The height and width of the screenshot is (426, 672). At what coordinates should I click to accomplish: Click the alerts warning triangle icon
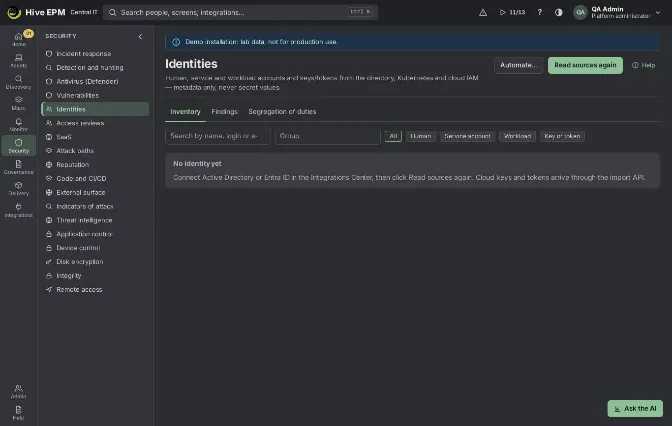(x=483, y=12)
